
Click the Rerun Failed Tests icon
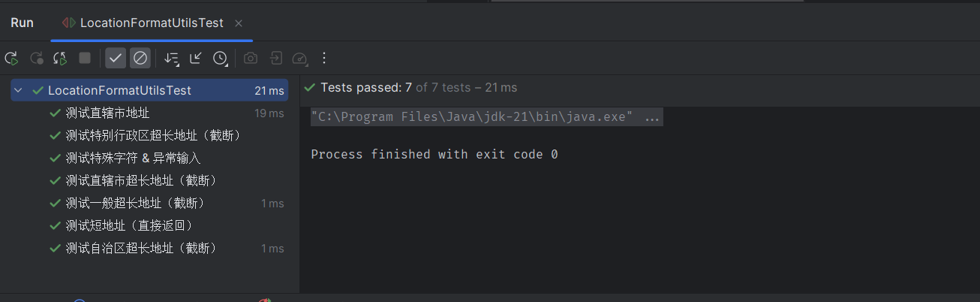36,58
